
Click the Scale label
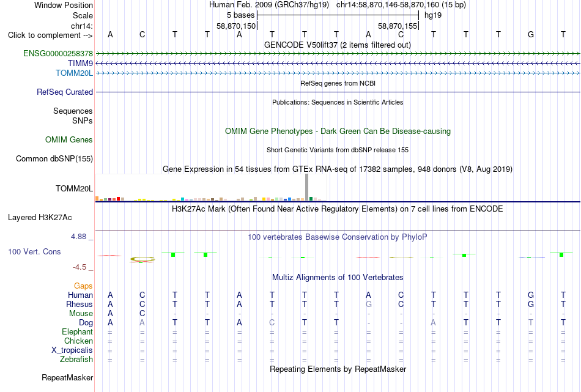click(x=83, y=15)
